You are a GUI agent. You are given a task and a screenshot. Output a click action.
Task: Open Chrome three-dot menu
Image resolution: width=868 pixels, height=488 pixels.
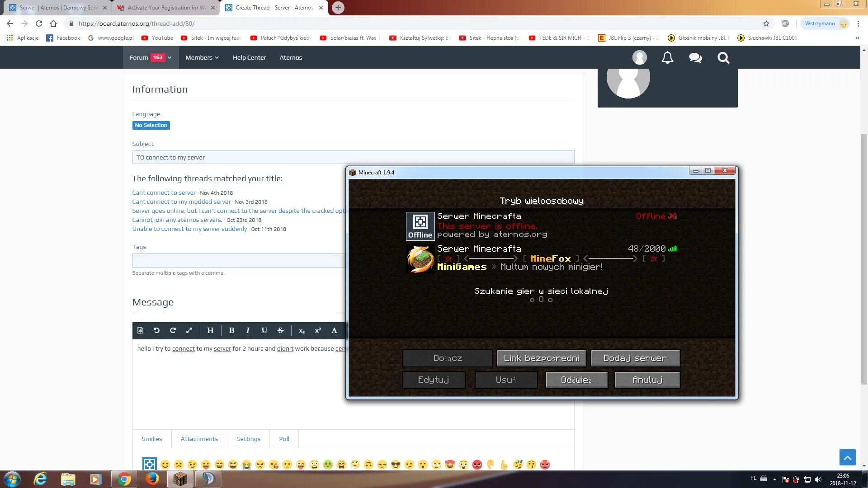coord(858,23)
